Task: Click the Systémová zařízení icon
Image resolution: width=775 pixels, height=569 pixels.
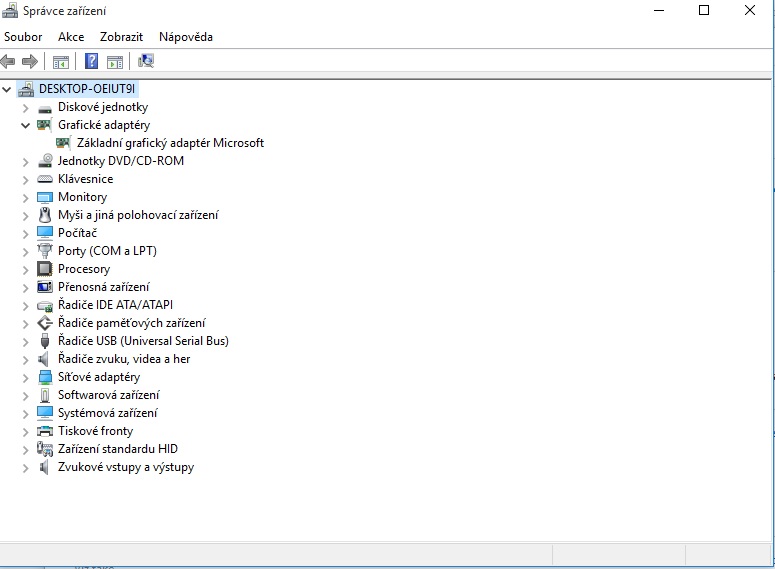Action: (45, 413)
